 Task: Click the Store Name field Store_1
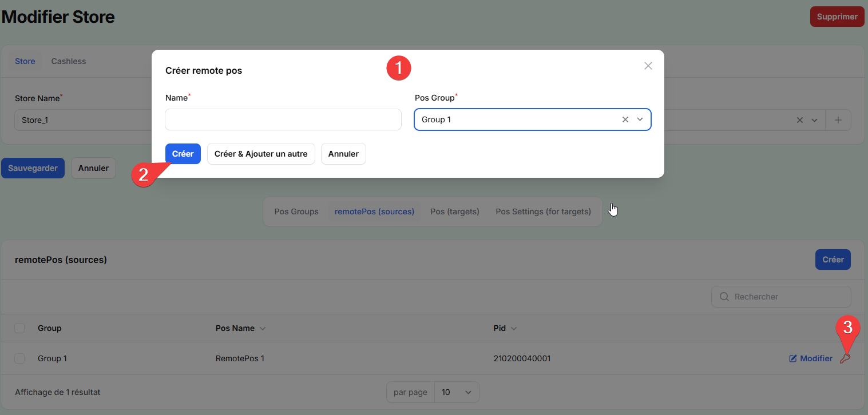point(83,120)
